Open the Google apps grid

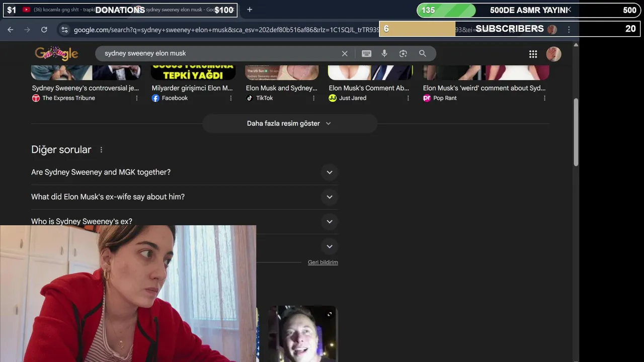[x=533, y=54]
